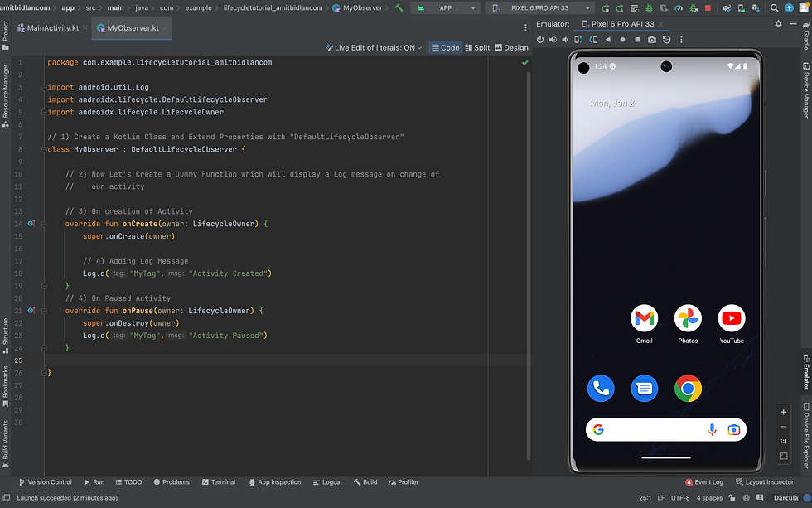Image resolution: width=812 pixels, height=508 pixels.
Task: Click emulator volume up icon
Action: [553, 39]
